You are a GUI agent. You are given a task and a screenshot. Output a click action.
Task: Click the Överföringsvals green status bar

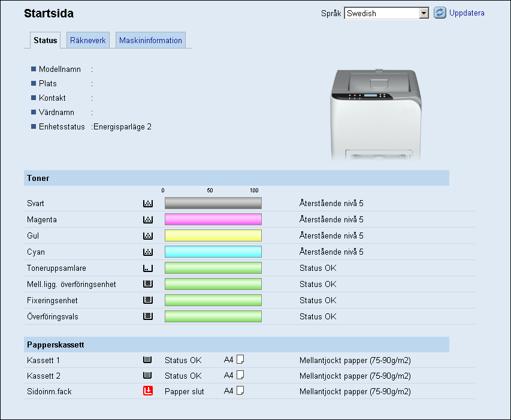(213, 316)
